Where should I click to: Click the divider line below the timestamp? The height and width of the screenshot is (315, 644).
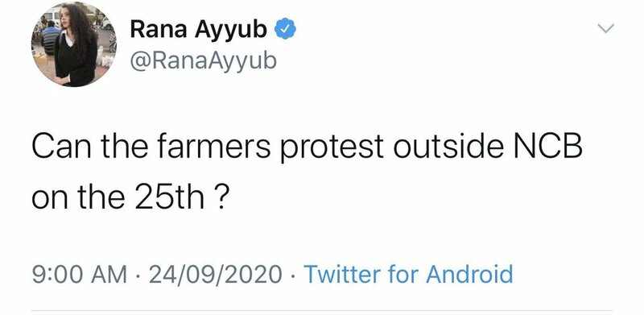(322, 310)
